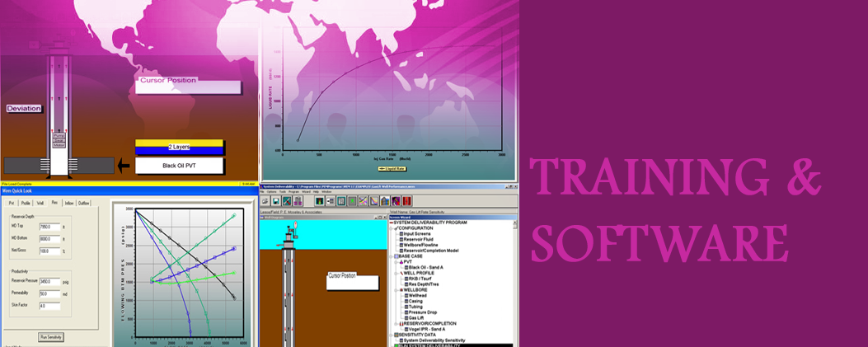Click the teal table toolbar icon

[x=341, y=201]
